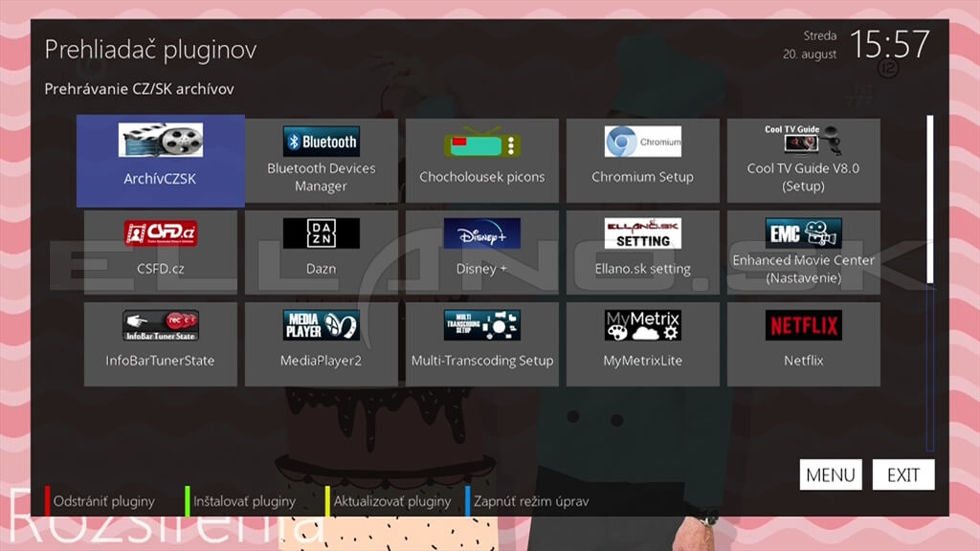This screenshot has height=551, width=980.
Task: Open Chromium Setup plugin
Action: pyautogui.click(x=642, y=160)
